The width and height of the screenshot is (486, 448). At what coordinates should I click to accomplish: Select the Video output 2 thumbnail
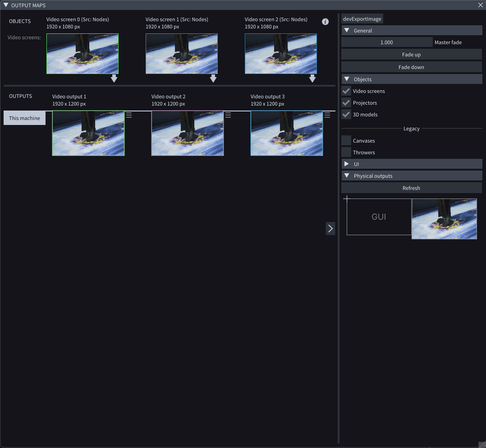click(x=188, y=134)
